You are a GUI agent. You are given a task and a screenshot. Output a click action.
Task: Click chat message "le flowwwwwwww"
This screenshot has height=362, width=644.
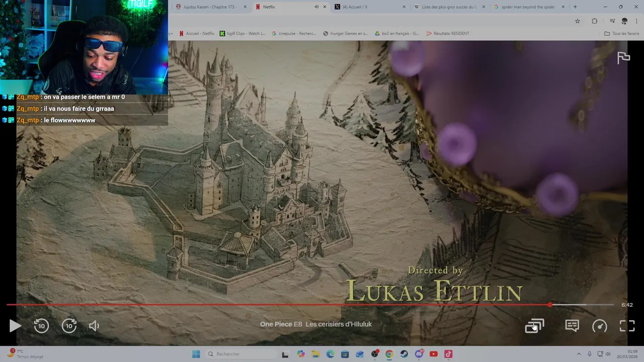point(69,120)
